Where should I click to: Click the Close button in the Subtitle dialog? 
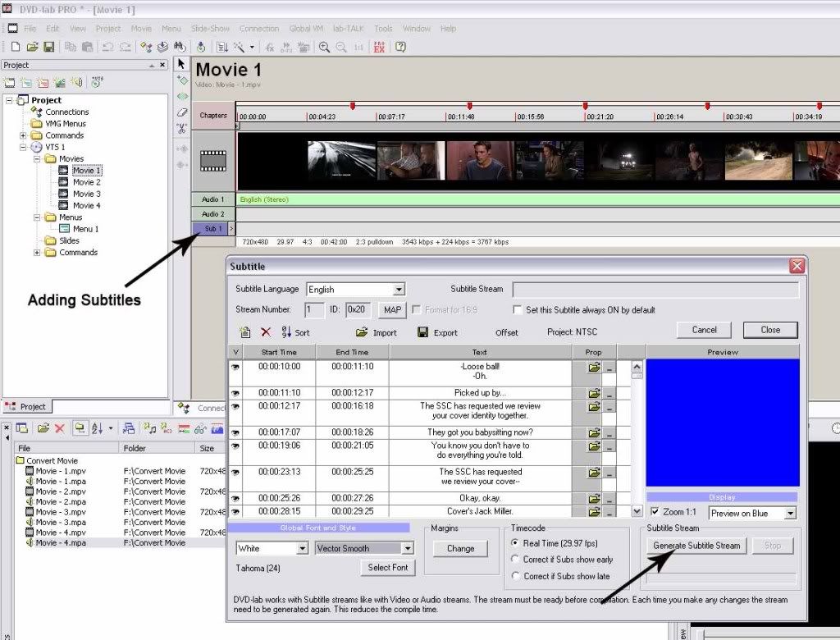[770, 330]
